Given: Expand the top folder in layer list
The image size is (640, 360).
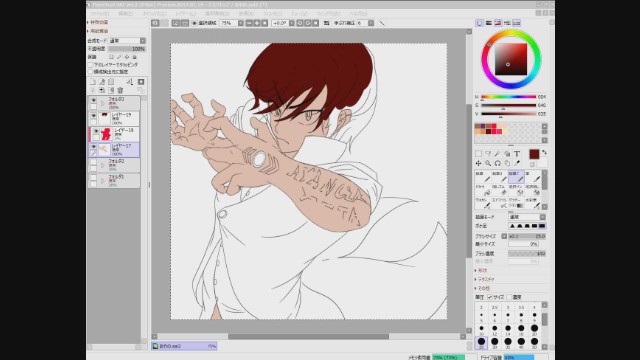Looking at the screenshot, I should point(102,103).
